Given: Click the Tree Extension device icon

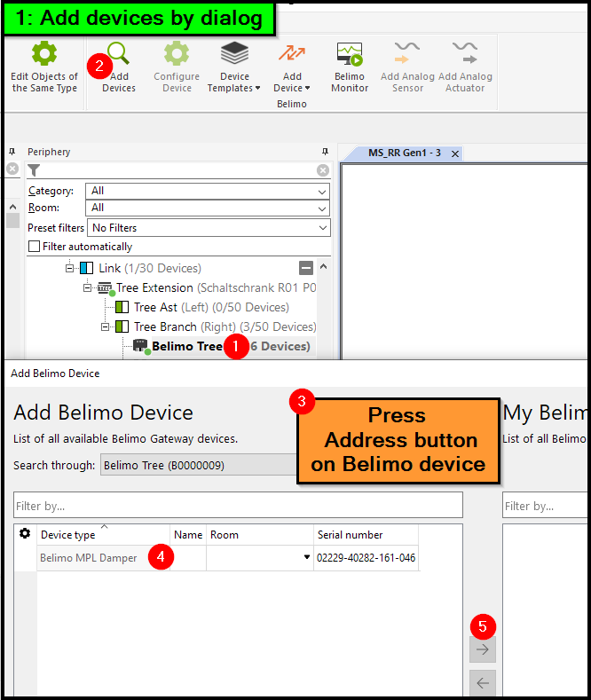Looking at the screenshot, I should (x=106, y=288).
